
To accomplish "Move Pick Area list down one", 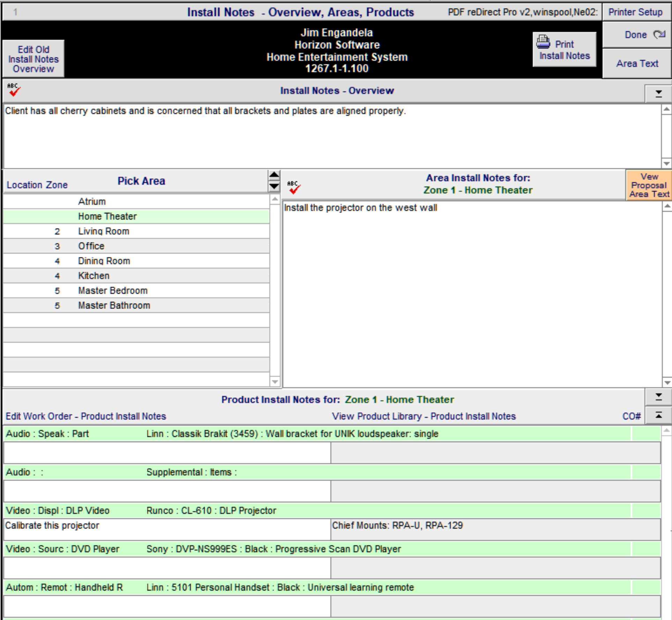I will (x=274, y=186).
